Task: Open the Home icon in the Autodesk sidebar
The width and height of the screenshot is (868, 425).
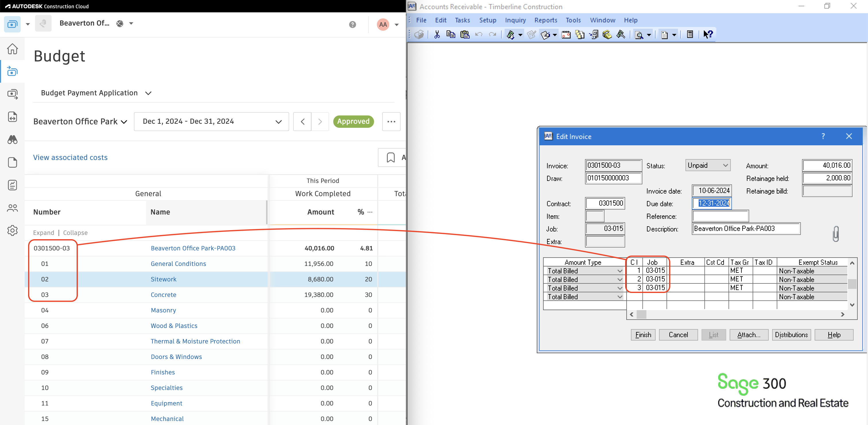Action: pyautogui.click(x=12, y=49)
